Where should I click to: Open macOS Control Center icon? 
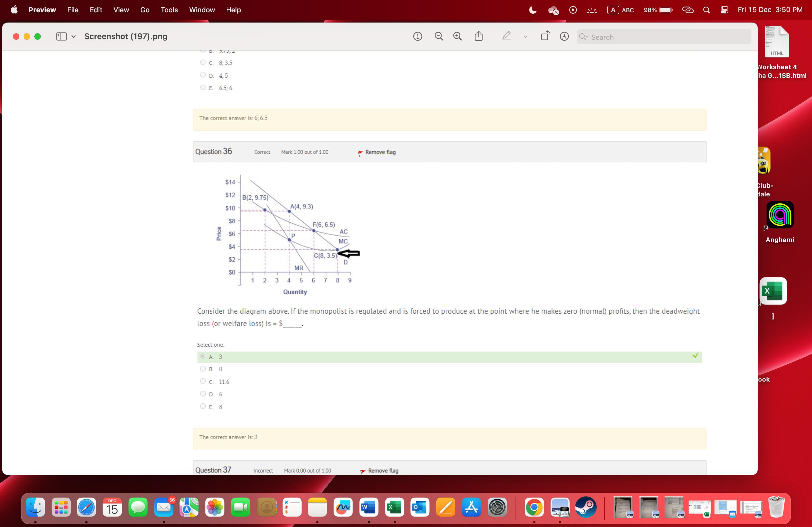coord(724,10)
